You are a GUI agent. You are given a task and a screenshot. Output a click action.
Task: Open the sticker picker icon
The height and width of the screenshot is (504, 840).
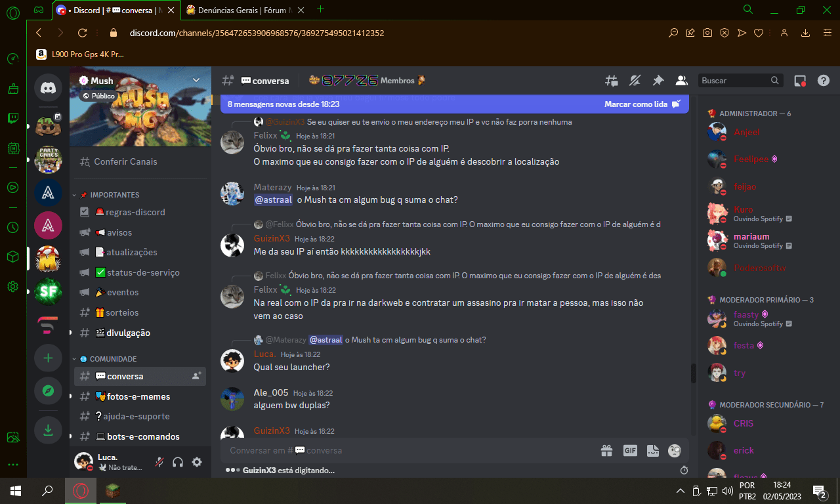click(x=652, y=451)
